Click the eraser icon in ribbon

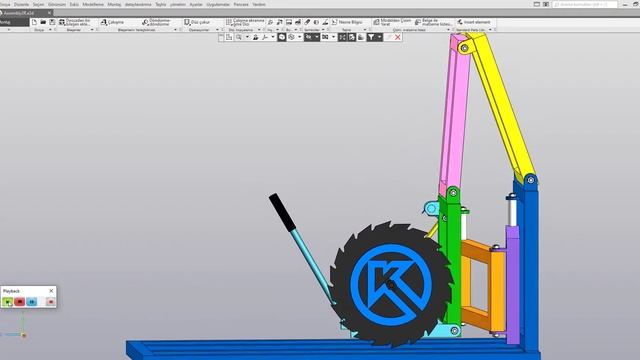307,22
